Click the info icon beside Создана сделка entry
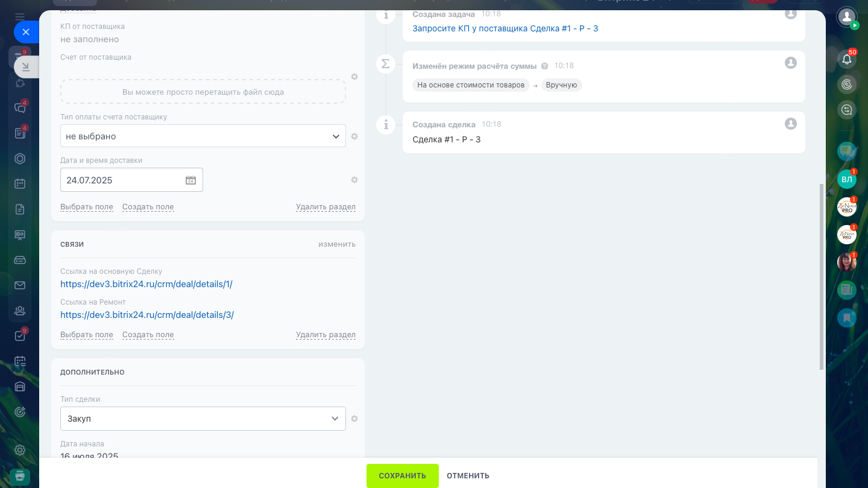Screen dimensions: 868x488 (386, 124)
